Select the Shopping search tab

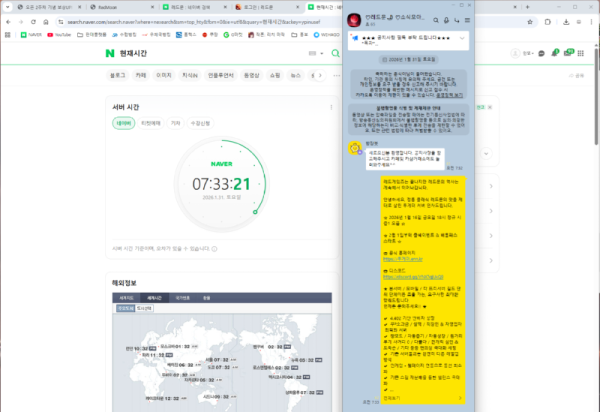[275, 75]
